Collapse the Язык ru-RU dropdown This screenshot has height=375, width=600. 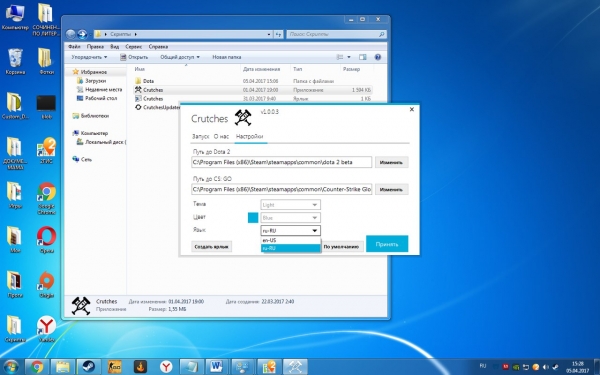coord(290,230)
